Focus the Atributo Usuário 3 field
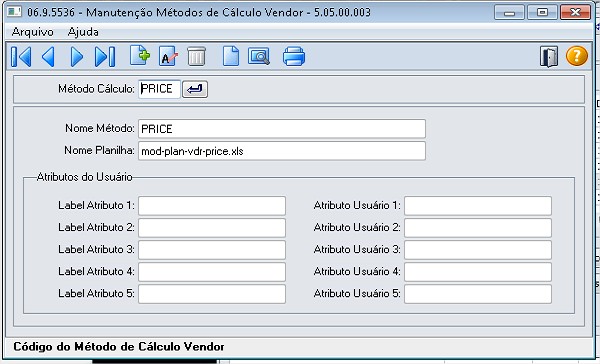Screen dimensions: 600x364 coord(478,250)
